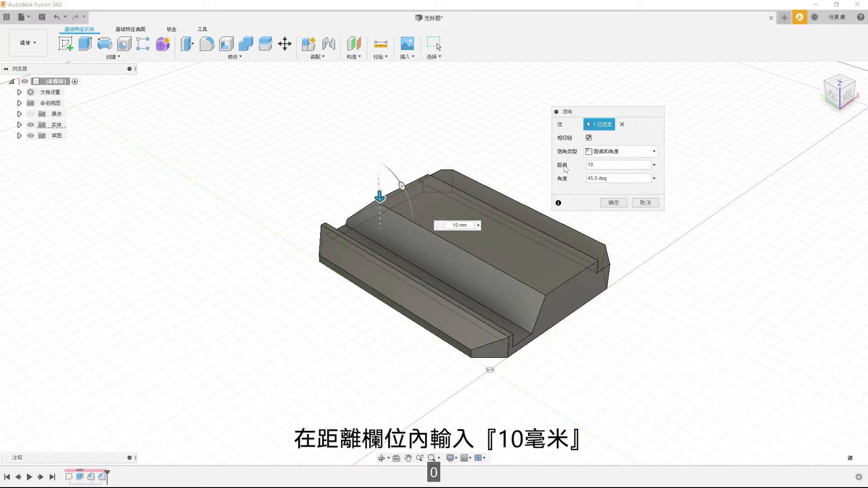Select the Hole tool
868x488 pixels.
(124, 44)
